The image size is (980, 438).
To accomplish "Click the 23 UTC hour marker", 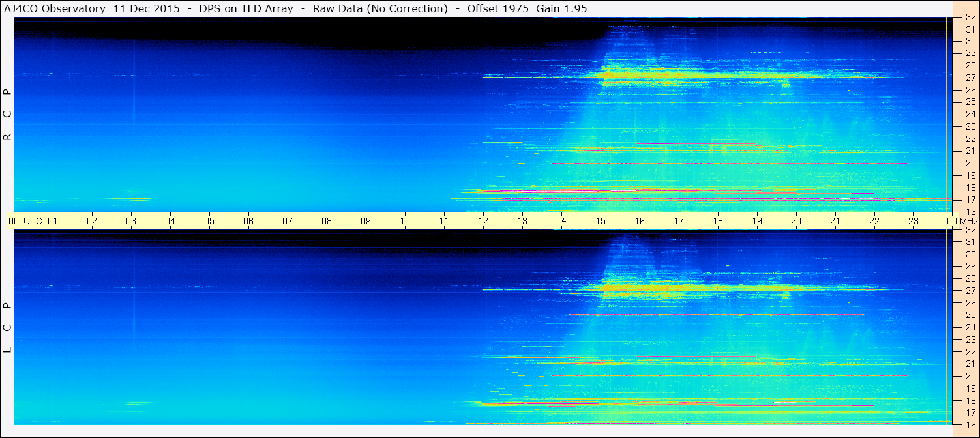I will tap(913, 221).
